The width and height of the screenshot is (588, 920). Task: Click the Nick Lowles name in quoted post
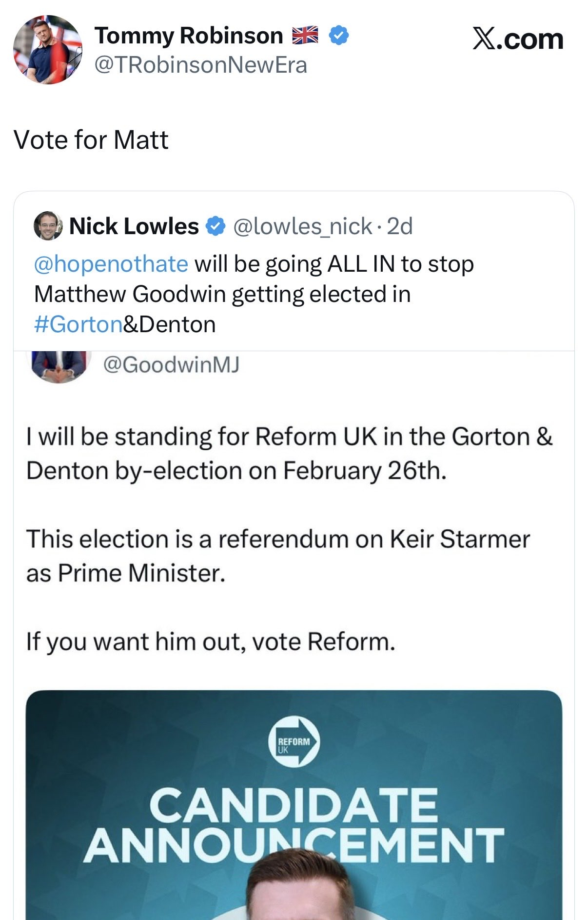click(134, 226)
